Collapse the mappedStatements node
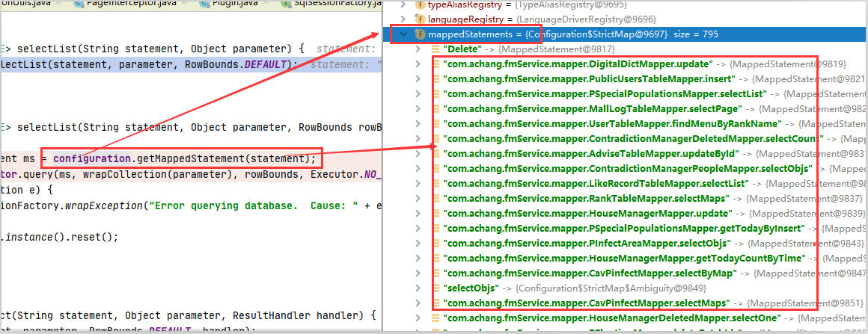 [403, 34]
